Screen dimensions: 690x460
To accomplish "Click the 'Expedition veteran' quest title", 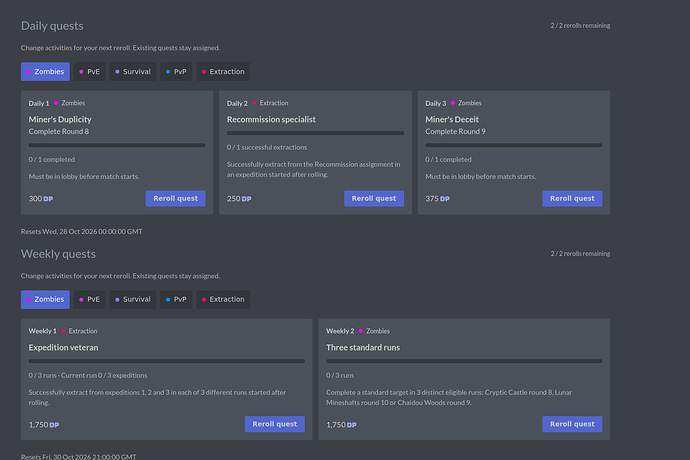I will coord(64,347).
